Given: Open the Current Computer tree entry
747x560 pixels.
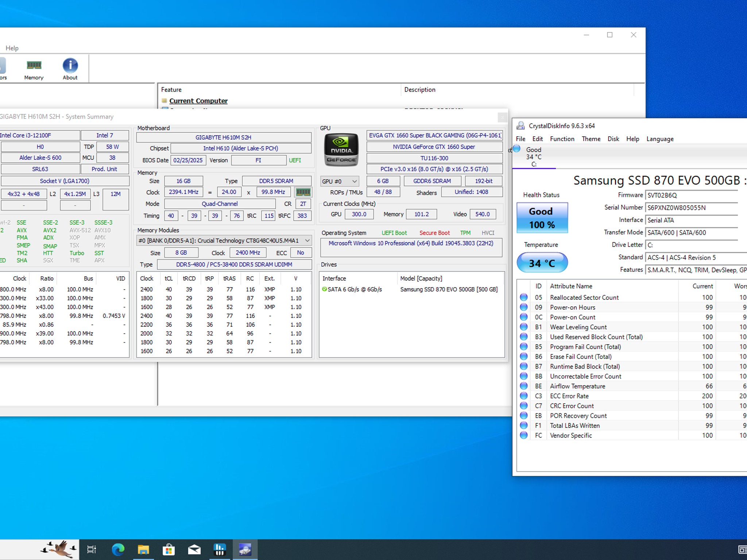Looking at the screenshot, I should pyautogui.click(x=198, y=101).
